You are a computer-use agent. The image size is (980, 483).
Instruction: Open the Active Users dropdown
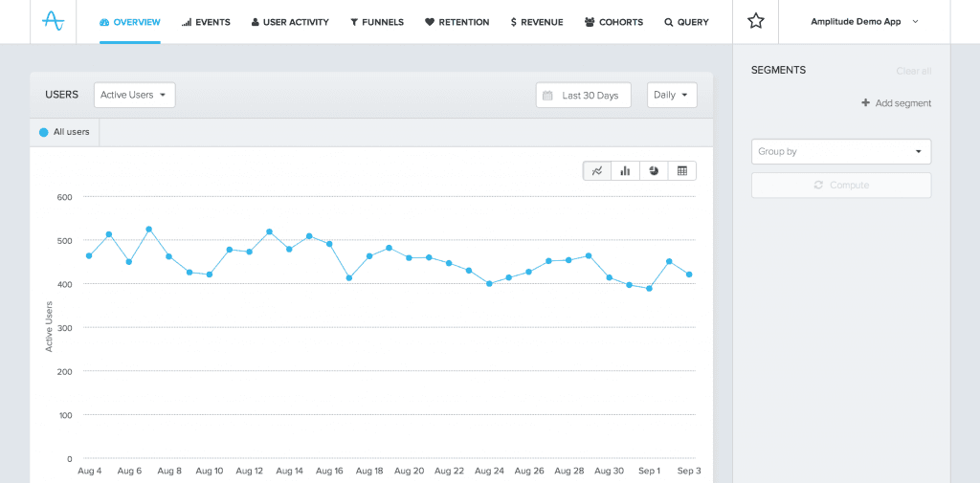pyautogui.click(x=134, y=95)
